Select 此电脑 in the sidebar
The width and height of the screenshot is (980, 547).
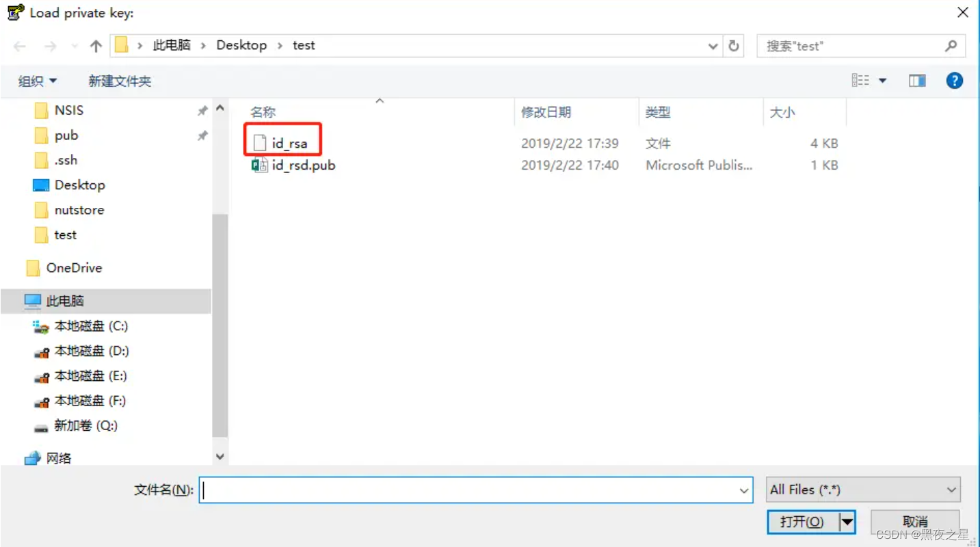(106, 301)
